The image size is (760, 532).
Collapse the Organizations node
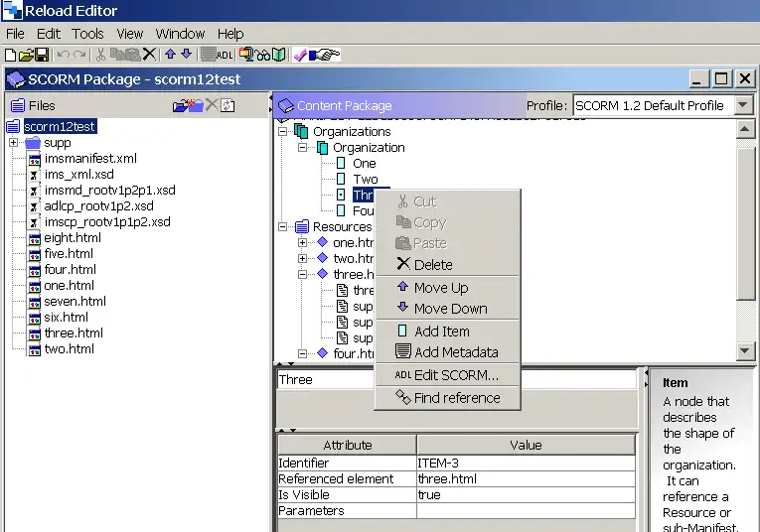point(284,131)
